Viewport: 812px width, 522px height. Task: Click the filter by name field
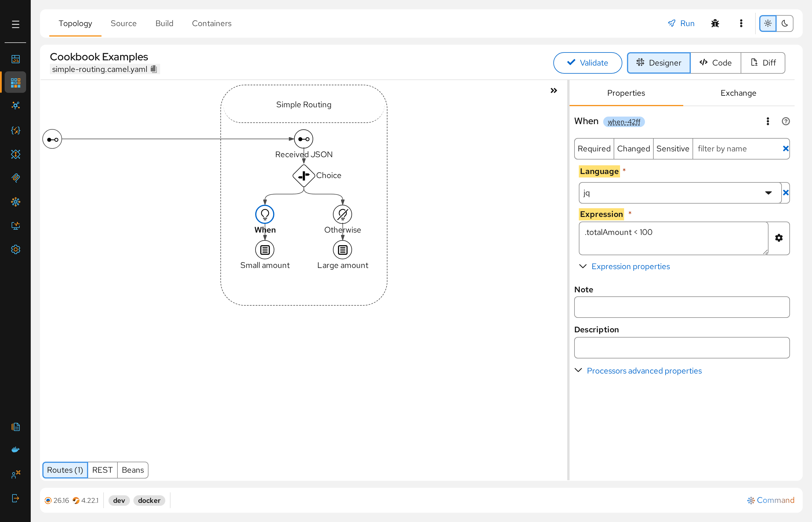point(737,148)
